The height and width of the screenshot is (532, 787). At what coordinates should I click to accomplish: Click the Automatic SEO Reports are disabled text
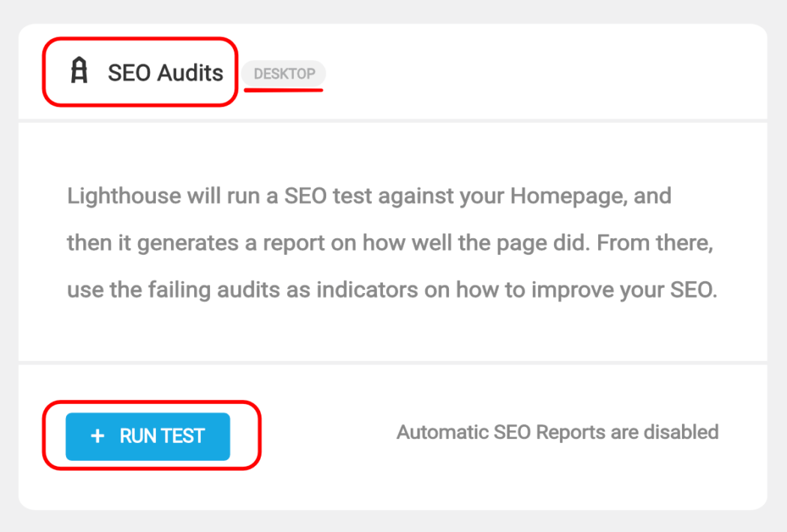coord(557,432)
